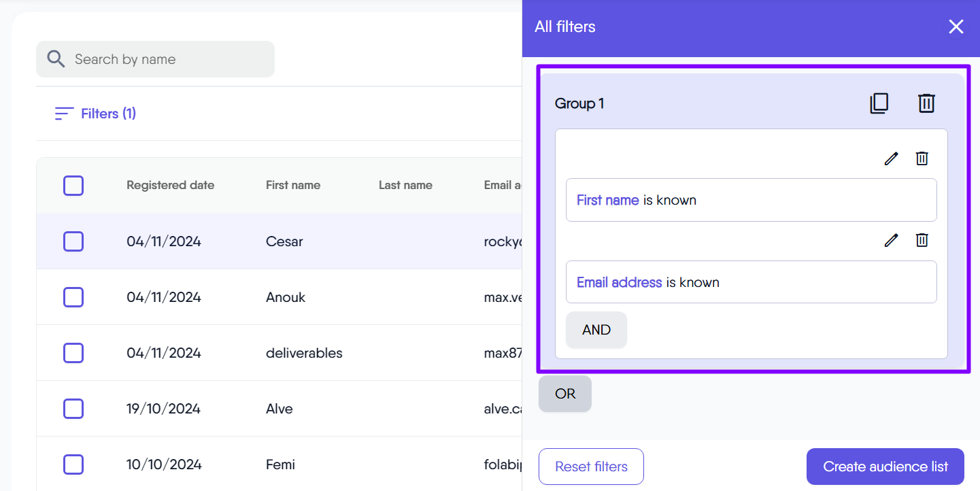Screen dimensions: 980x491
Task: Focus the Search by name field
Action: pos(170,59)
